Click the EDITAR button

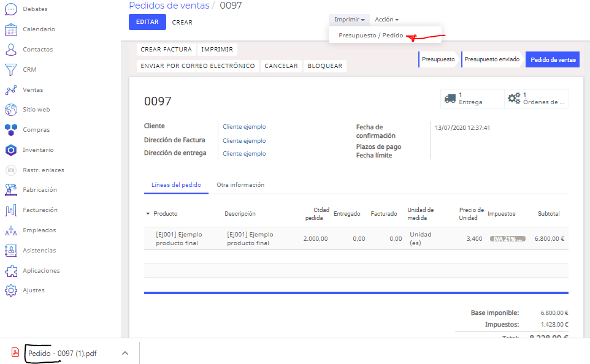(x=147, y=22)
